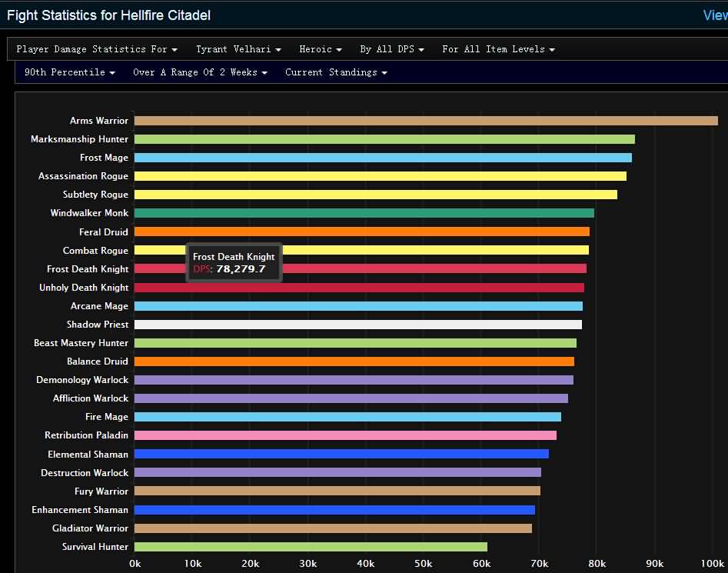Open the Current Standings dropdown

click(336, 72)
